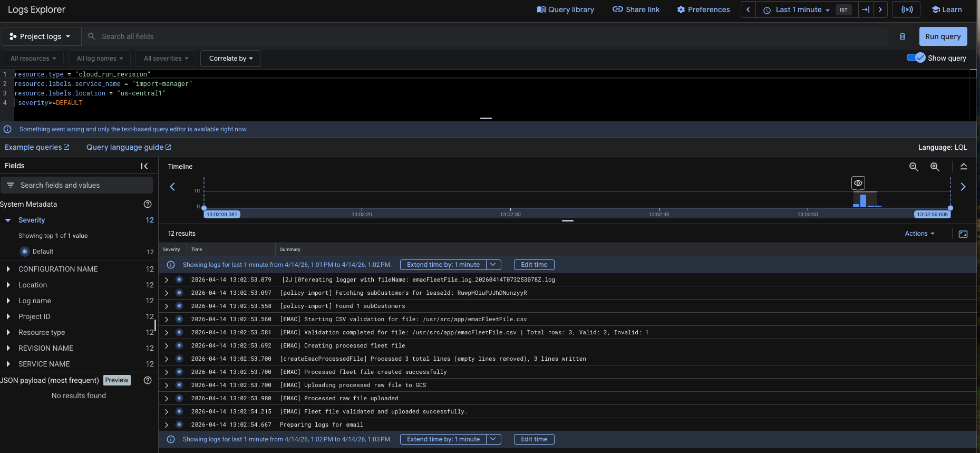Clear query with trash icon
The height and width of the screenshot is (453, 980).
[x=903, y=36]
